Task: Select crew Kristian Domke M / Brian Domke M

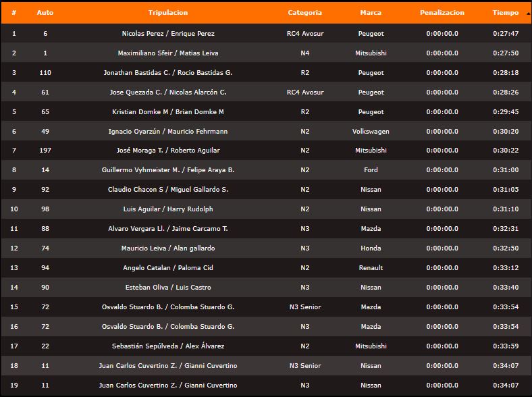Action: pos(168,112)
